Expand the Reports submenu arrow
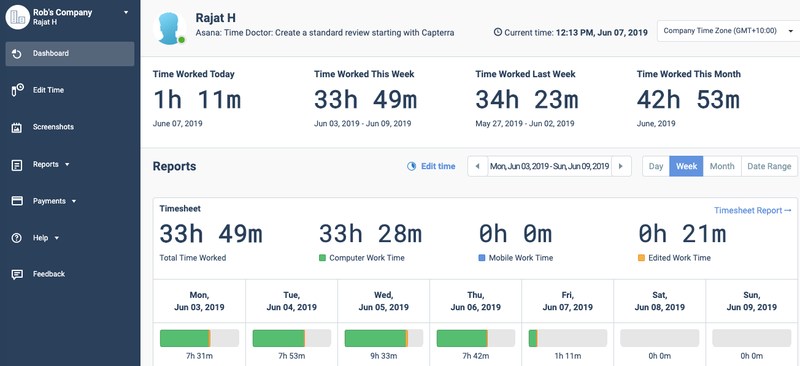The width and height of the screenshot is (800, 366). click(67, 165)
